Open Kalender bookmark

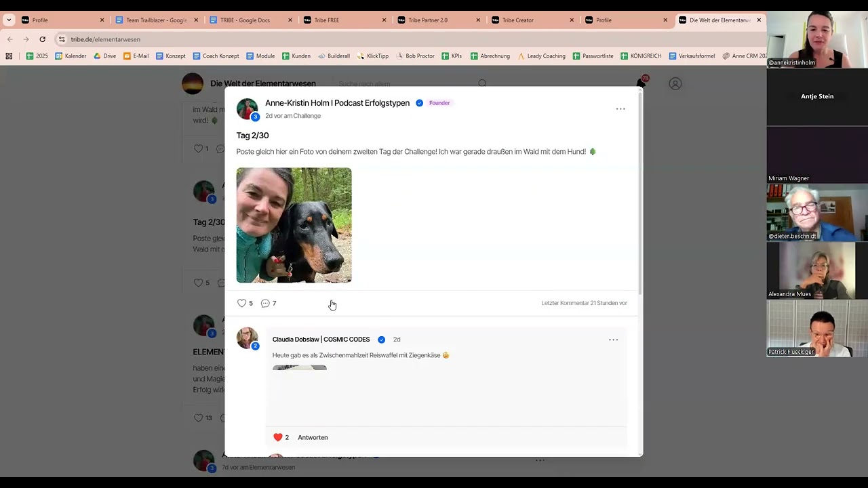coord(71,56)
